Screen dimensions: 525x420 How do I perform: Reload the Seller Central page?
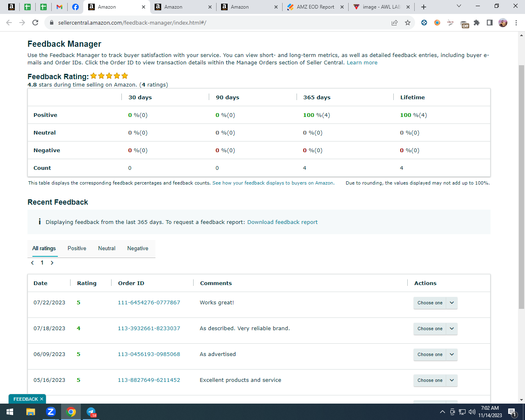click(x=35, y=23)
